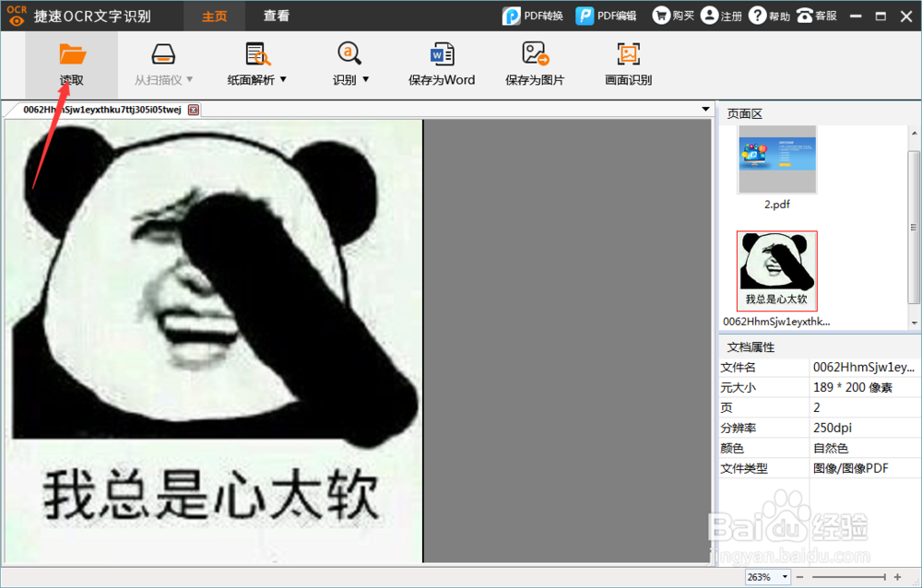Open 帮助 help
922x588 pixels.
click(x=768, y=15)
